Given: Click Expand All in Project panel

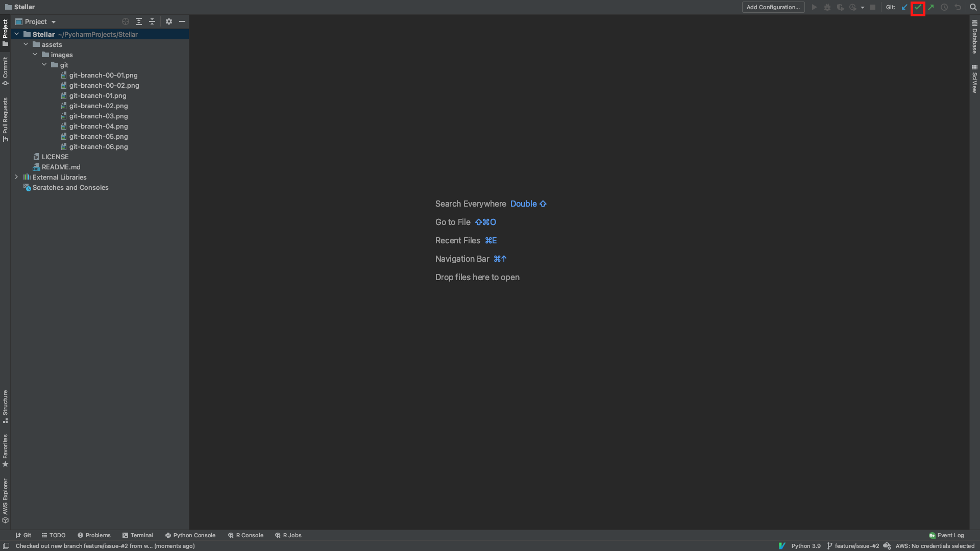Looking at the screenshot, I should click(139, 22).
